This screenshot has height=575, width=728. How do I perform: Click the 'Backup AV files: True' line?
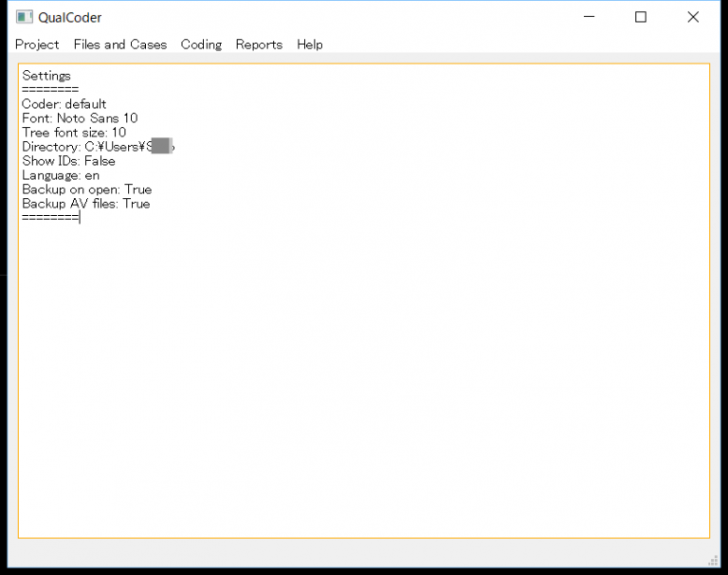[85, 204]
